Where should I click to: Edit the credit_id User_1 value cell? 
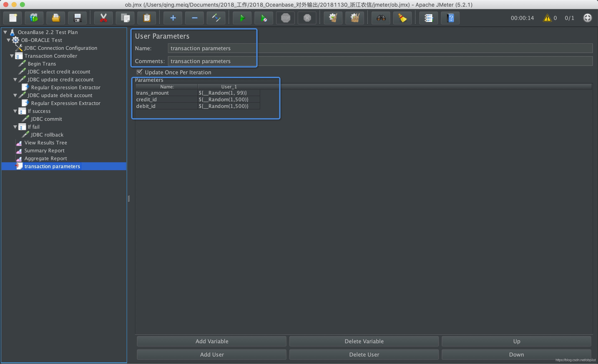pyautogui.click(x=229, y=99)
